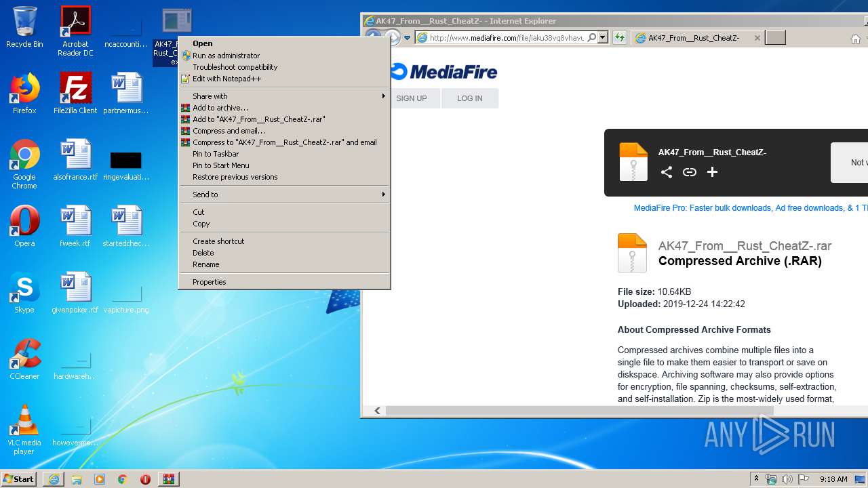Select Create shortcut entry
868x488 pixels.
click(x=284, y=241)
